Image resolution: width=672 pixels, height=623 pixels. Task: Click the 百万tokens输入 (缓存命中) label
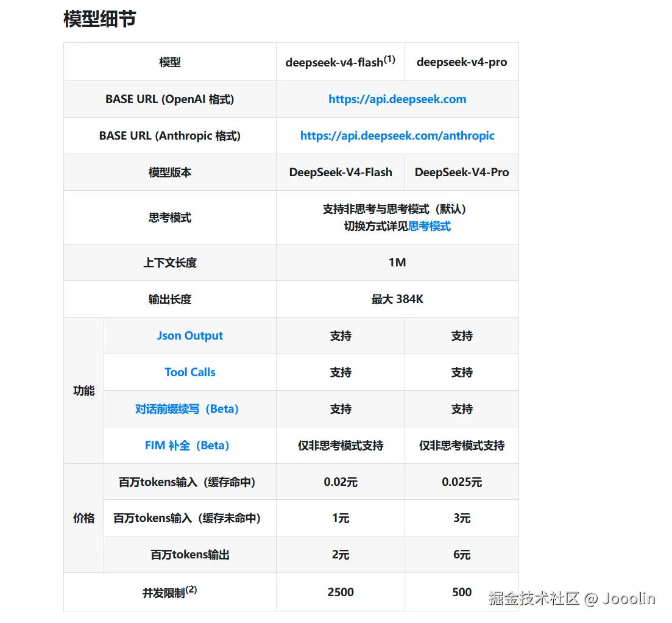187,482
